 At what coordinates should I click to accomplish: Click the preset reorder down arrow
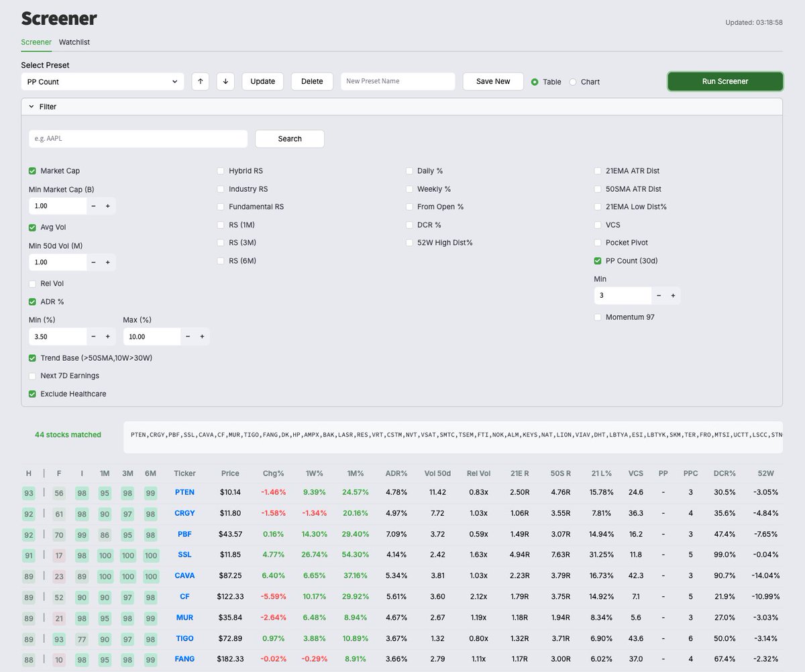pyautogui.click(x=225, y=81)
